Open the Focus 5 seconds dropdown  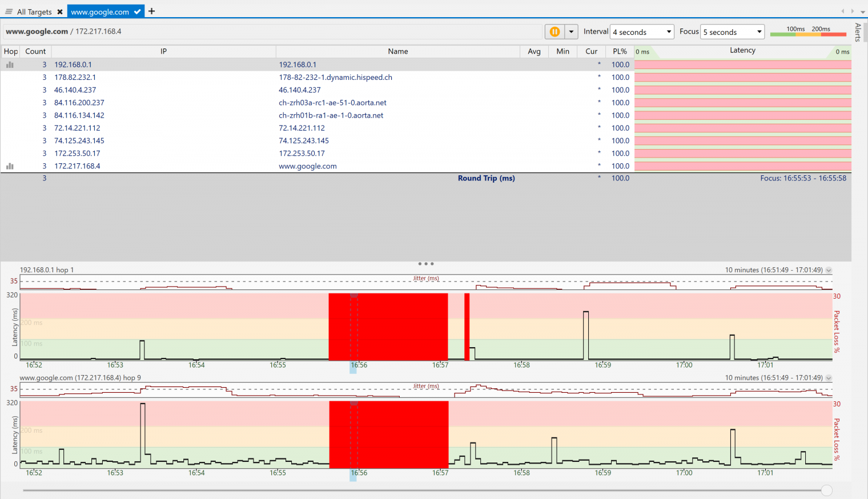pos(733,32)
